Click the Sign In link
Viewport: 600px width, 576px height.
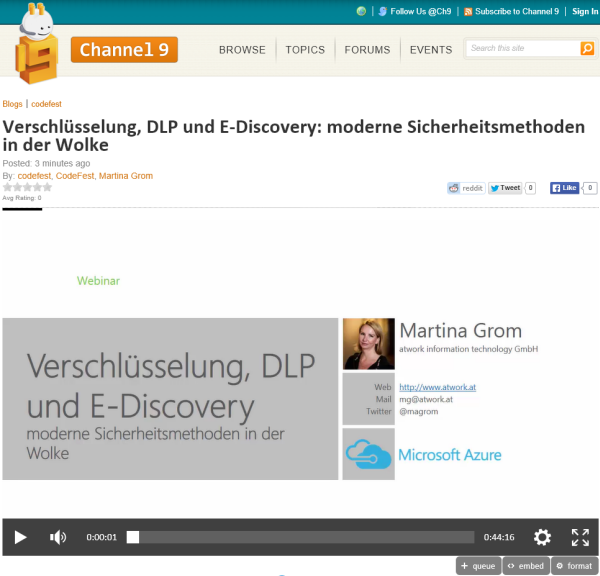[585, 11]
